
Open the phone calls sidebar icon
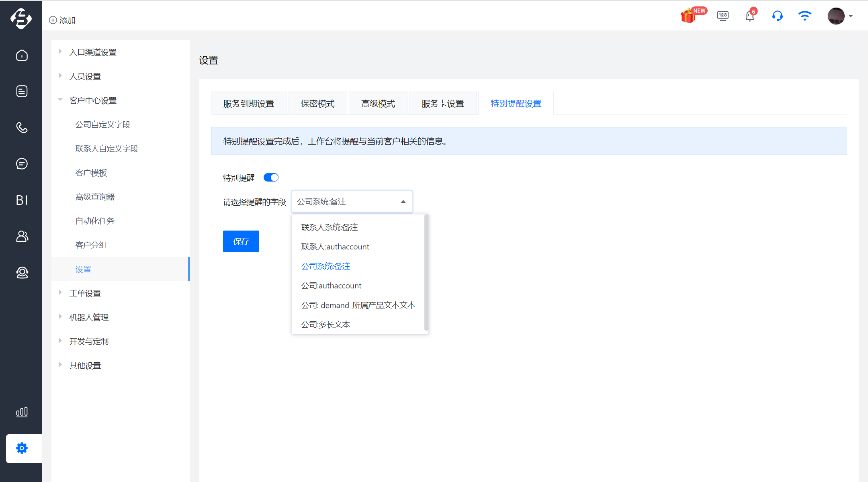pyautogui.click(x=22, y=128)
